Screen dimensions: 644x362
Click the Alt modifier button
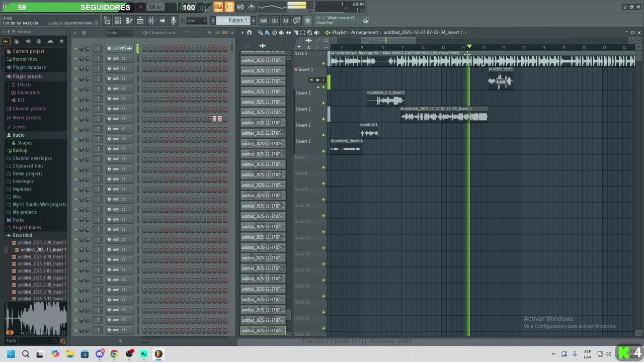286,21
